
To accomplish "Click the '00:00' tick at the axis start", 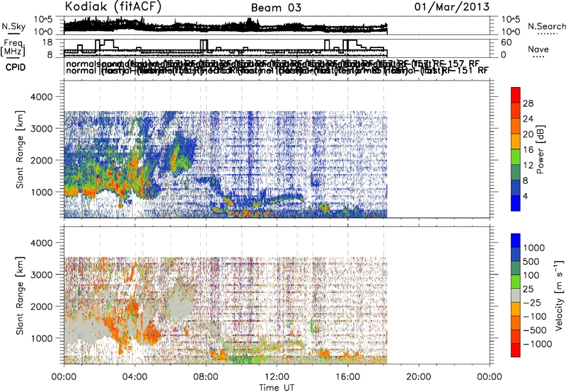I will point(64,377).
